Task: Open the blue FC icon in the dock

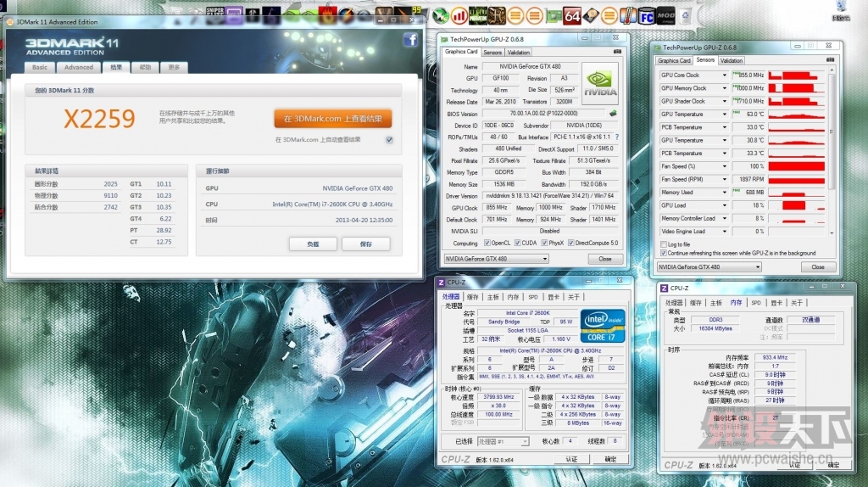Action: (x=647, y=17)
